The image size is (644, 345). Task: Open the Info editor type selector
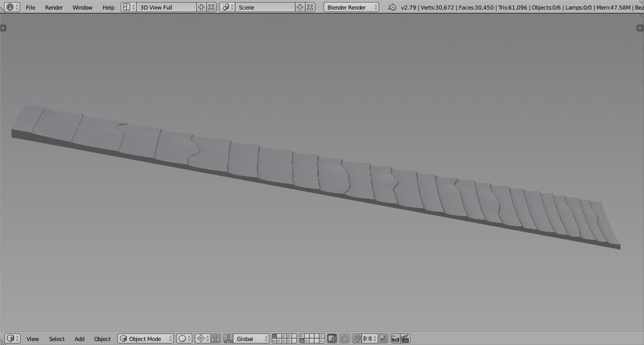(x=12, y=7)
